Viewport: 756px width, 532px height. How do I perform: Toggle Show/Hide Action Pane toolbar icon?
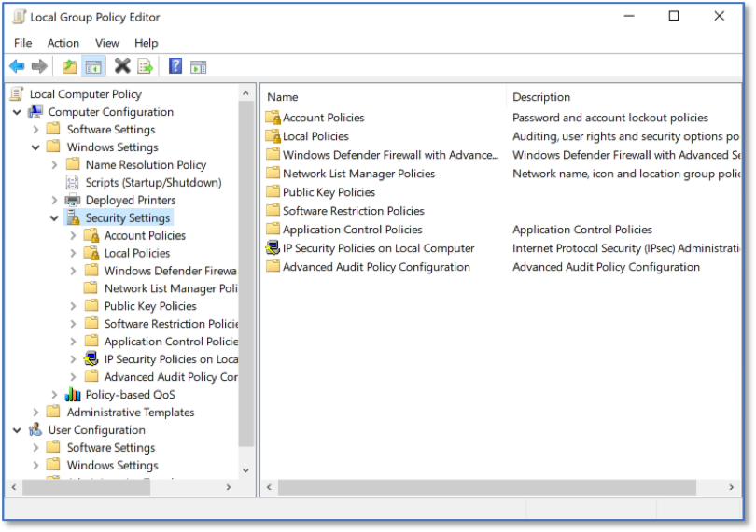coord(198,66)
